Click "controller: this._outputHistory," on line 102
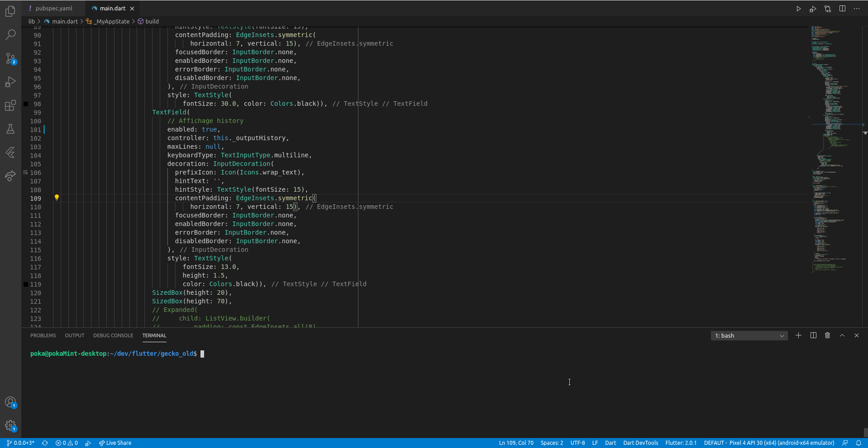The width and height of the screenshot is (868, 448). coord(228,138)
